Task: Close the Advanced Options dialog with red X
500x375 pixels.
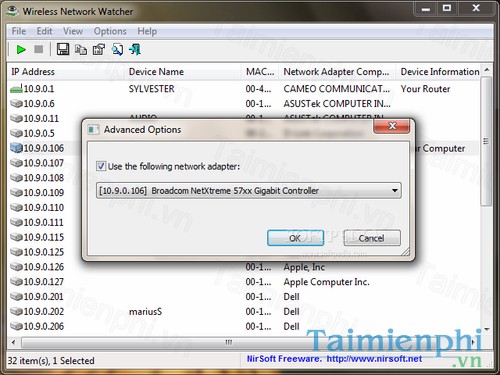Action: 392,126
